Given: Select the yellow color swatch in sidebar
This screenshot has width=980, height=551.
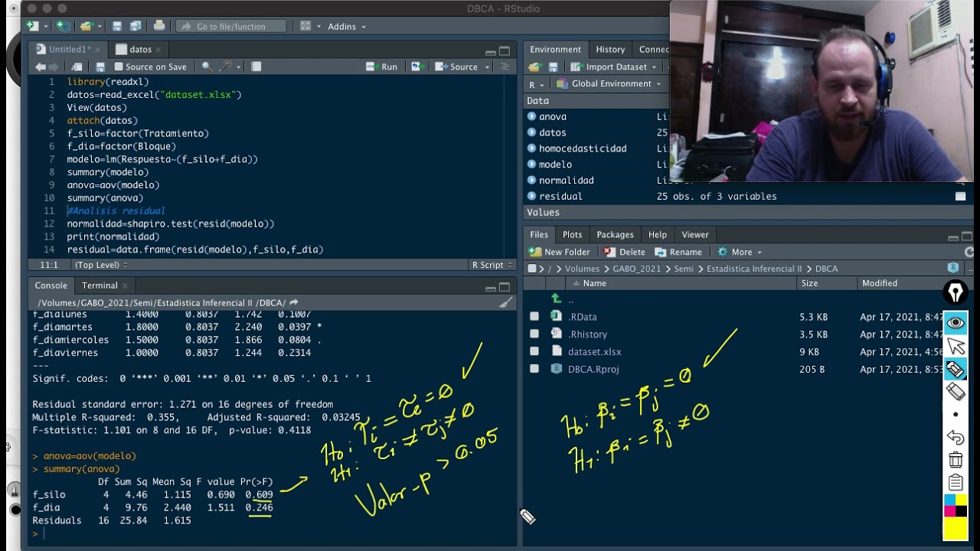Looking at the screenshot, I should coord(955,528).
